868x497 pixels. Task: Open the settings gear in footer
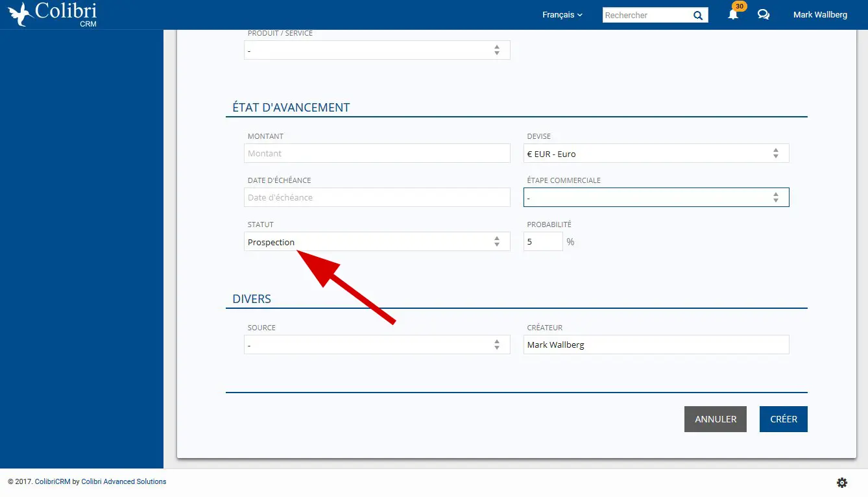pos(842,482)
